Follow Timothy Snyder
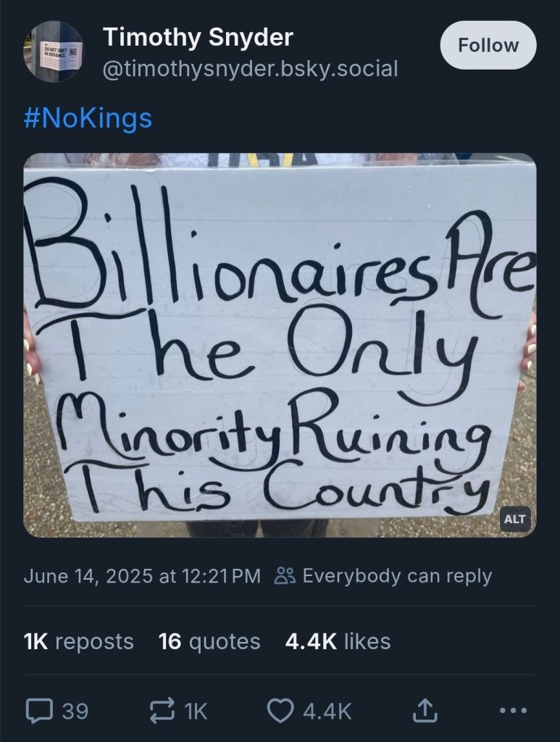 (x=488, y=45)
